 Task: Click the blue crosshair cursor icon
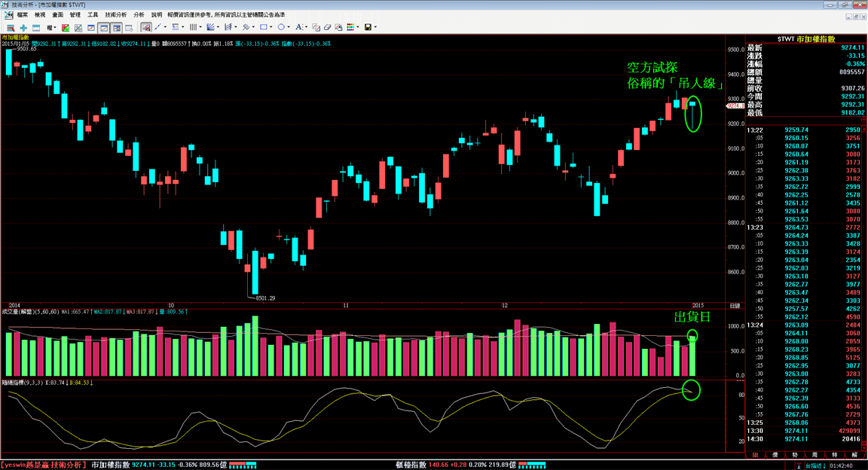point(23,27)
